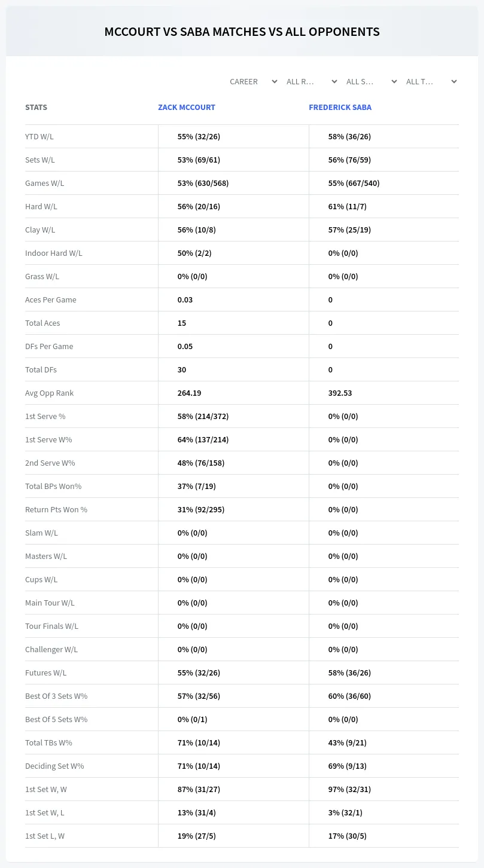
Task: Select the Deciding Set W% row label
Action: coord(54,766)
